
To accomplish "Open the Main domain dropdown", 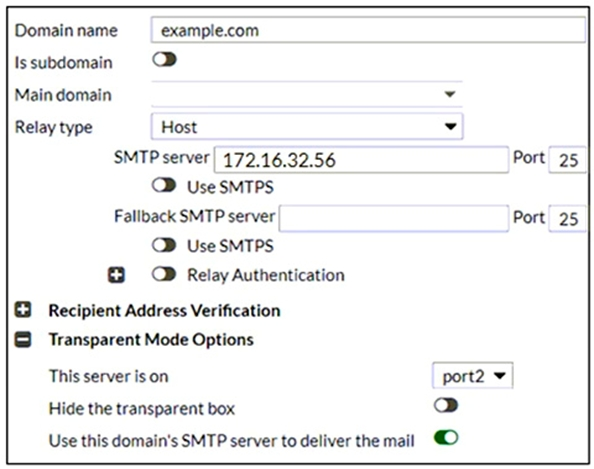I will pyautogui.click(x=307, y=94).
